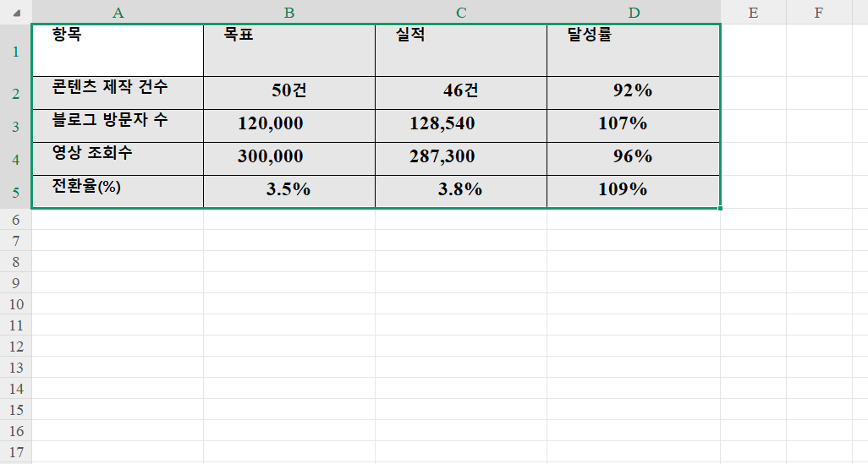Viewport: 868px width, 464px height.
Task: Select the 3.5% cell
Action: click(x=289, y=192)
